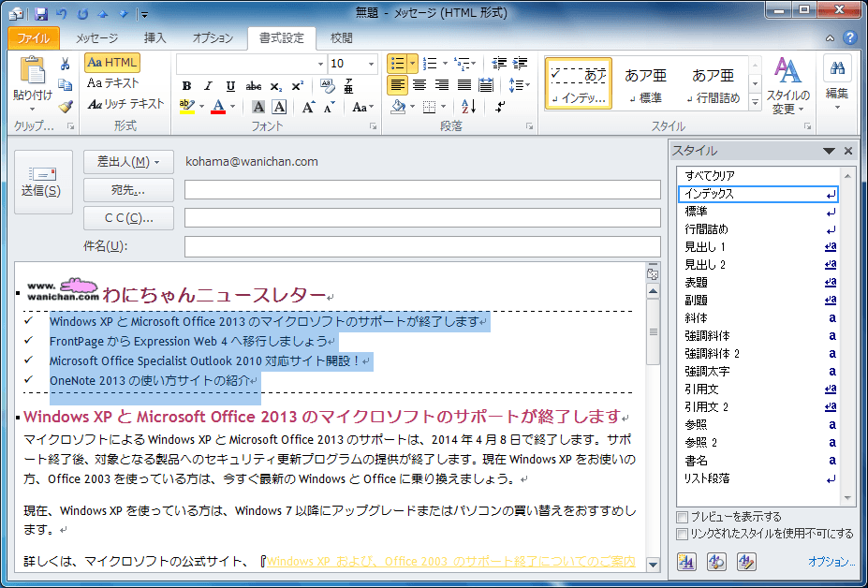Click the Grow Font icon
The height and width of the screenshot is (588, 868).
pyautogui.click(x=308, y=107)
